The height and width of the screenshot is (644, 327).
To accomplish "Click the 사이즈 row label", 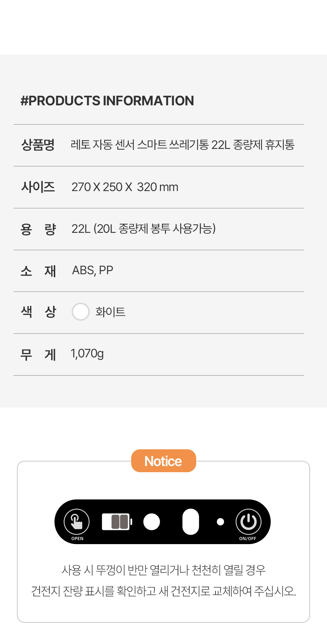I will [38, 187].
